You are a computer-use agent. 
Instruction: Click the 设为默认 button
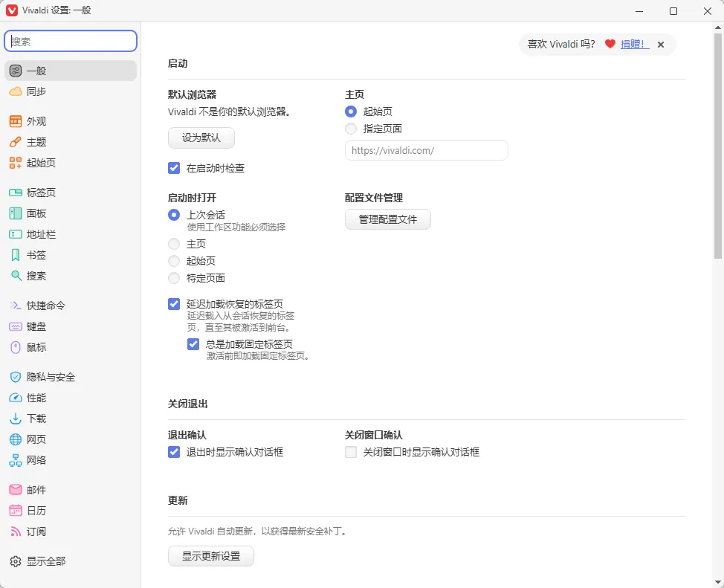click(x=201, y=138)
